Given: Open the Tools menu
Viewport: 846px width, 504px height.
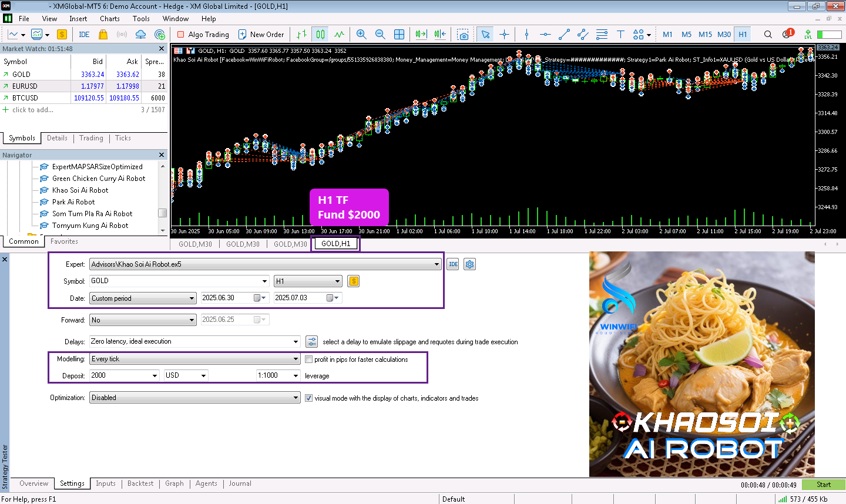Looking at the screenshot, I should click(x=141, y=18).
